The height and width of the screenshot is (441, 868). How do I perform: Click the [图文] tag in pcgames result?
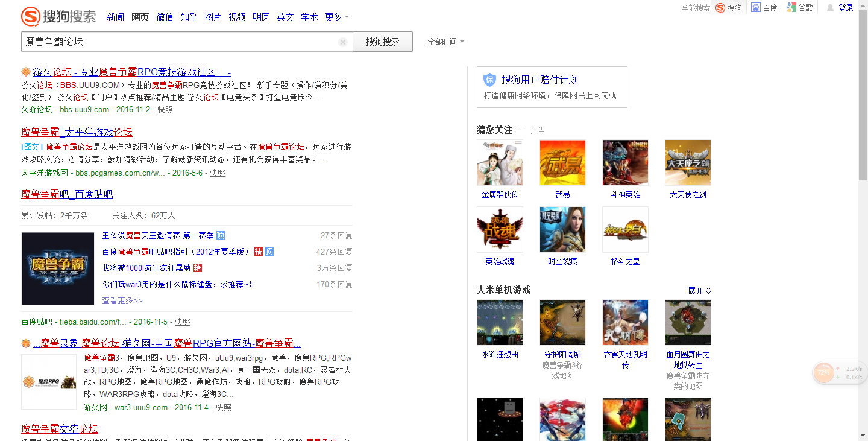coord(33,147)
